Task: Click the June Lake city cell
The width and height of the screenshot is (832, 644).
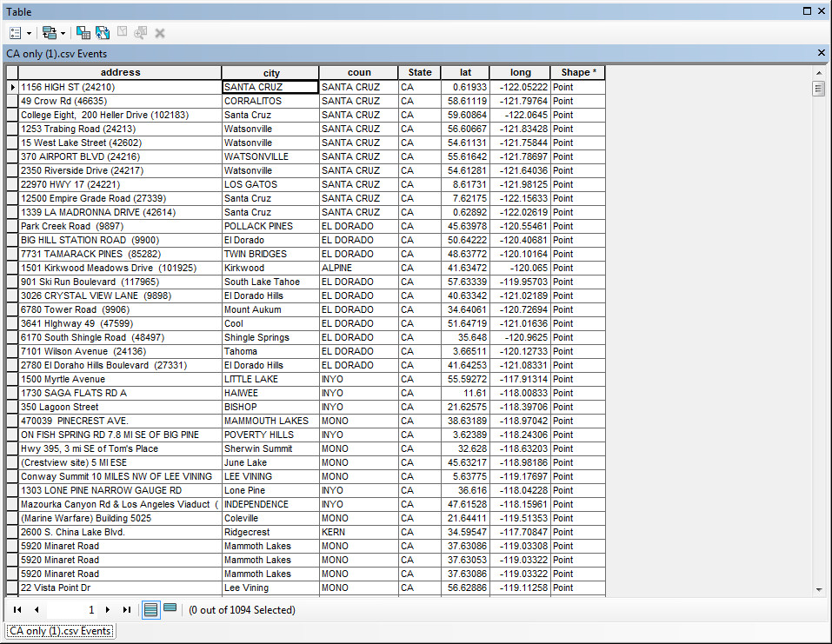Action: (x=270, y=462)
